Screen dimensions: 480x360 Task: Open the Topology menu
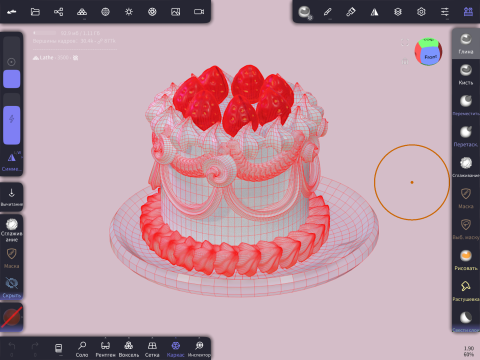click(x=82, y=12)
